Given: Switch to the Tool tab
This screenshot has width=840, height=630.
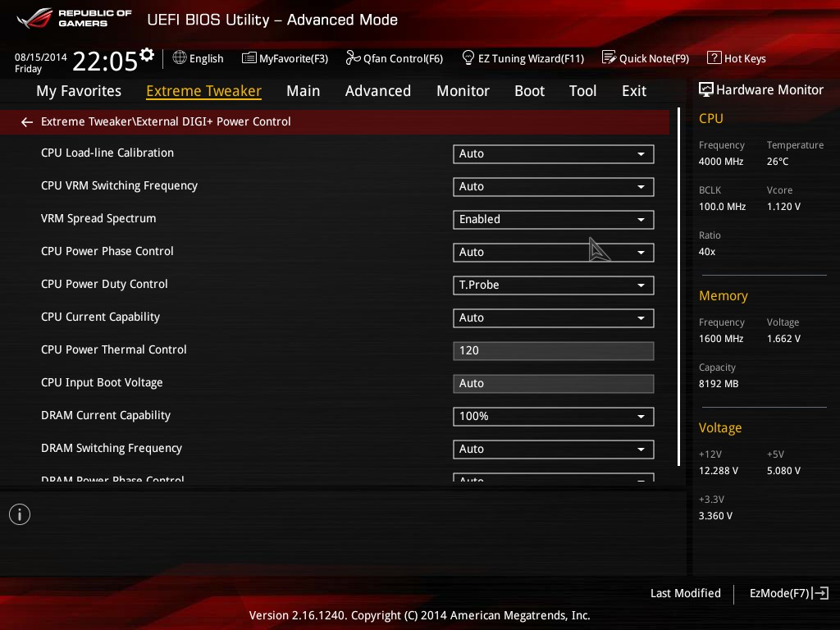Looking at the screenshot, I should click(582, 91).
